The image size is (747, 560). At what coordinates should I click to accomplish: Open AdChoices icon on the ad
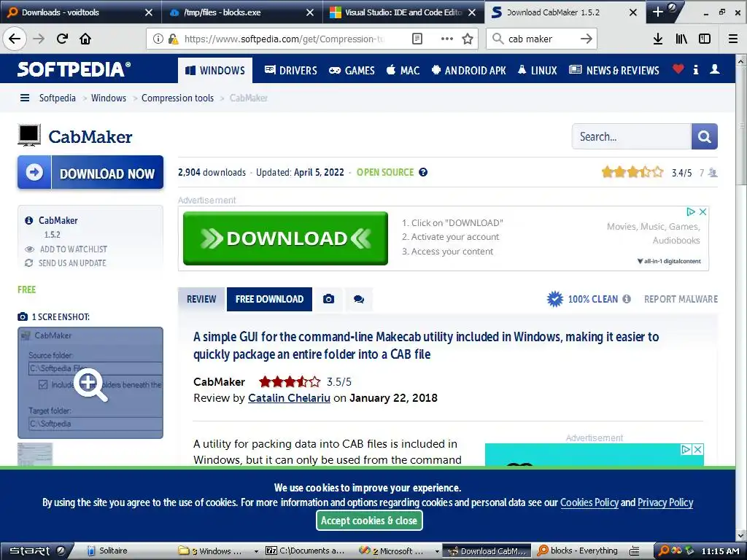[690, 211]
